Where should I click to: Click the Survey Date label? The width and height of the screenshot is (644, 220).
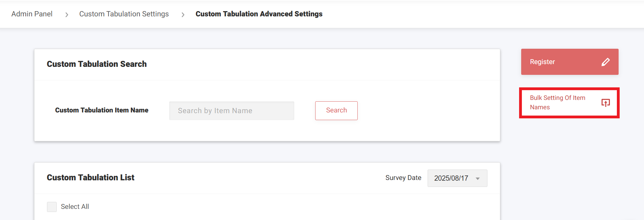click(403, 178)
